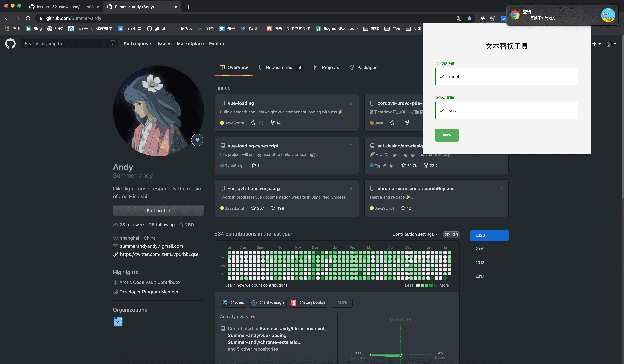Click the Bing bookmark

point(34,28)
